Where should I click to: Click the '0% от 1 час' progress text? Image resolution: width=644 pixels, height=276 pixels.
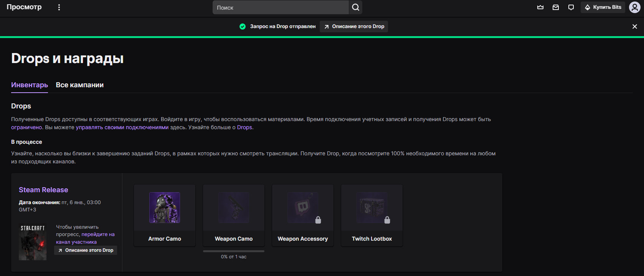(x=234, y=257)
